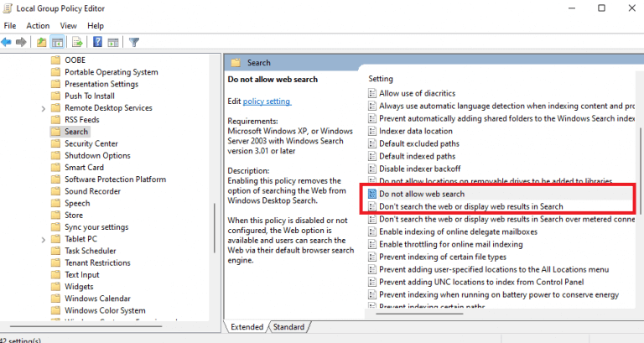Click the Forward arrow toolbar icon
Screen dimensions: 644x343
21,42
